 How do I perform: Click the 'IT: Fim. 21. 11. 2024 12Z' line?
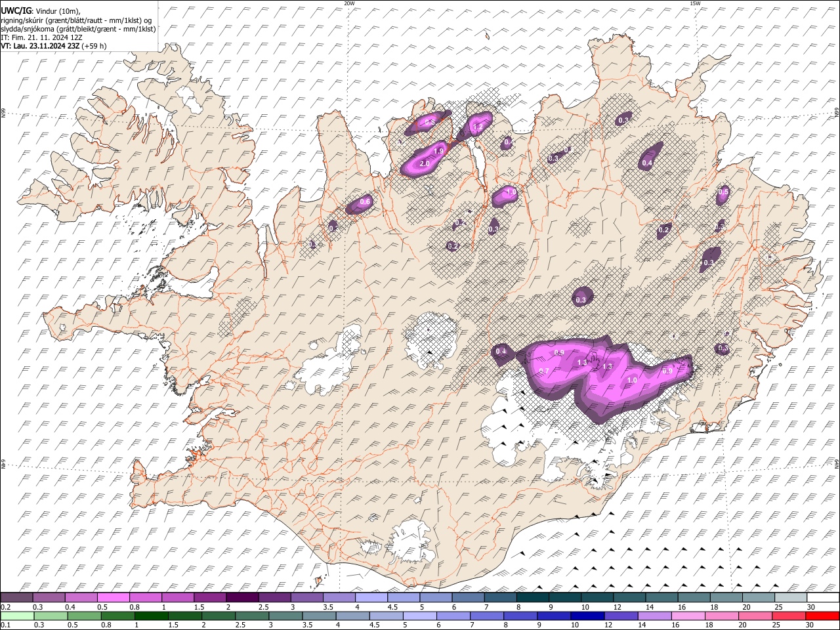(x=41, y=37)
